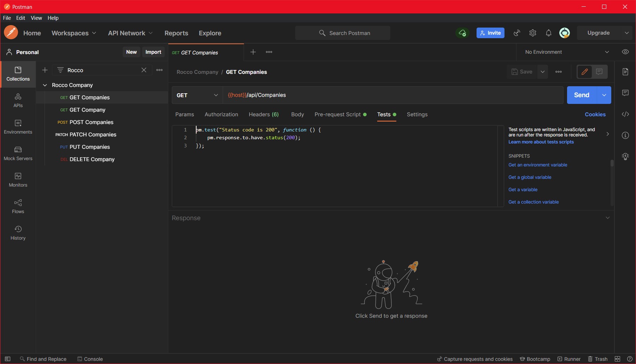Click the Postman logo in the header
The width and height of the screenshot is (636, 364).
point(11,33)
